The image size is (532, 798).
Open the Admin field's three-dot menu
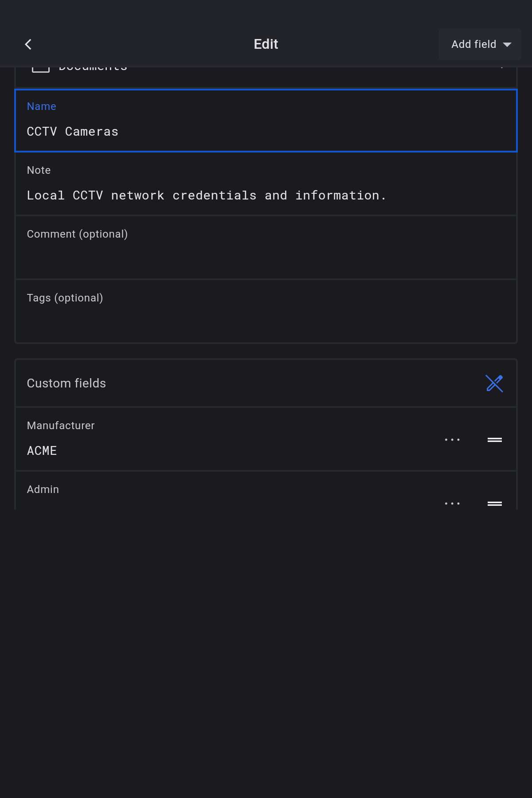(x=452, y=504)
